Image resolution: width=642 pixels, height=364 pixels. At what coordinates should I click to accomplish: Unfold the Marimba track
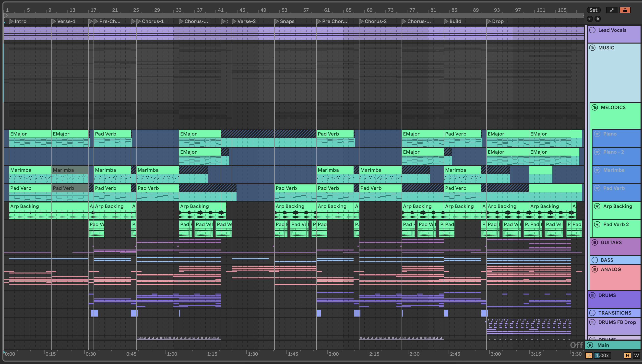pos(597,170)
